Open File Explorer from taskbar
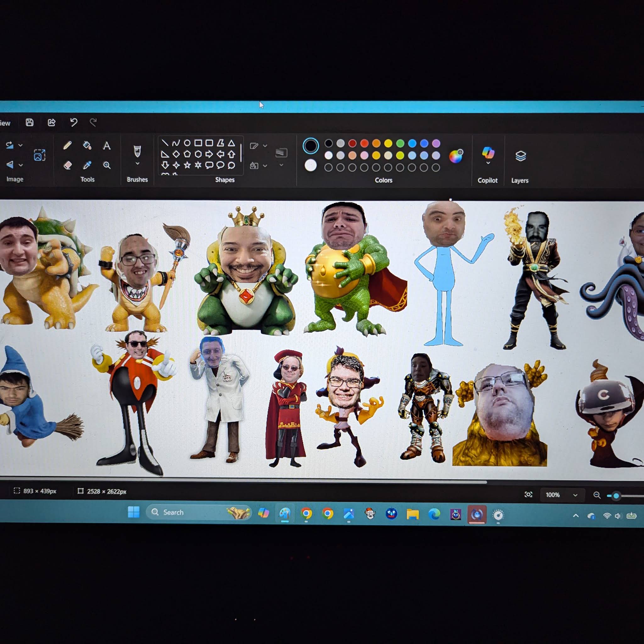 pos(413,514)
